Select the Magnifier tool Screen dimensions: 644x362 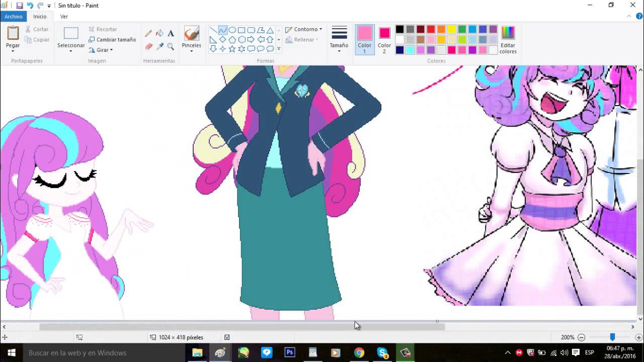pos(171,46)
